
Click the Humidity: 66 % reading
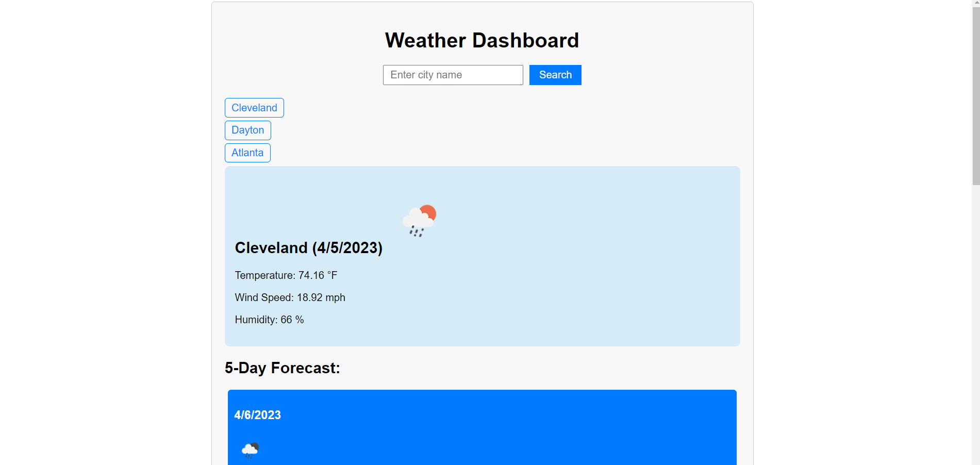(269, 320)
